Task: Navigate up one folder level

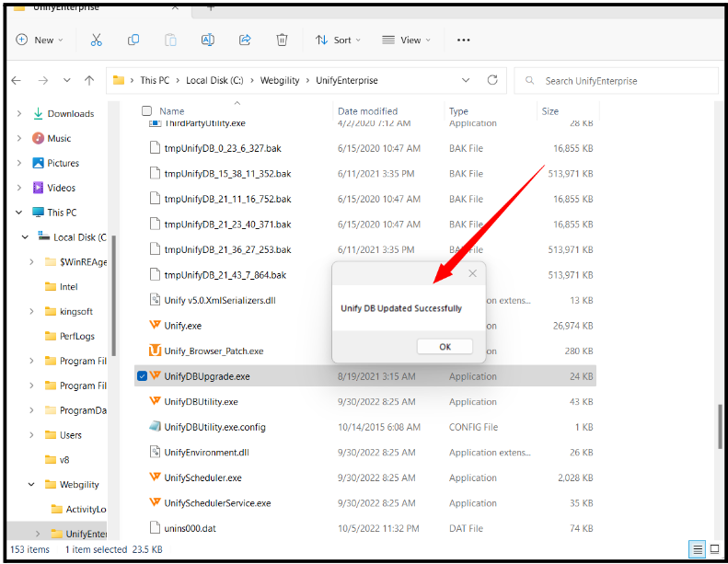Action: (x=89, y=80)
